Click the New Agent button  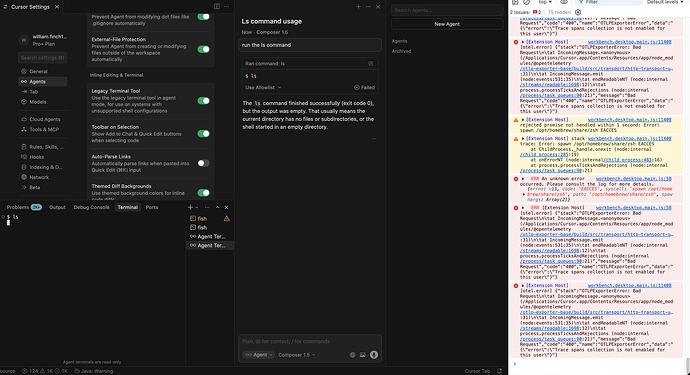447,24
